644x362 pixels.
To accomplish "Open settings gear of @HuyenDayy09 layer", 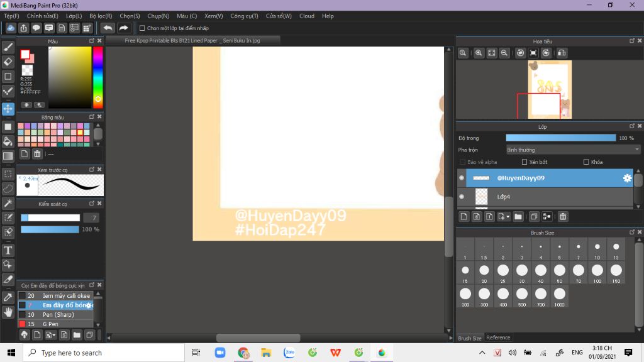I will click(627, 178).
